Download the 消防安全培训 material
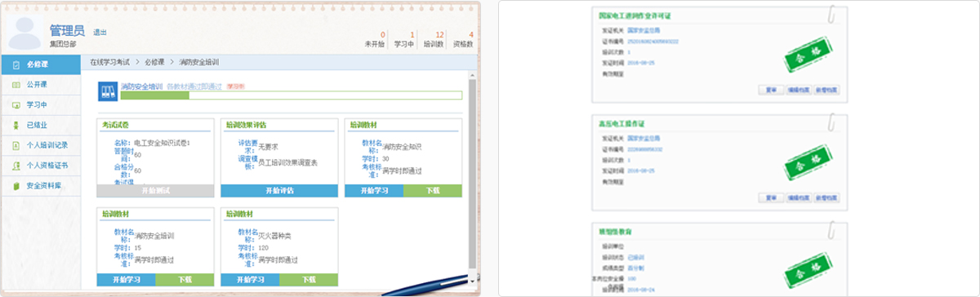The height and width of the screenshot is (297, 980). tap(185, 279)
